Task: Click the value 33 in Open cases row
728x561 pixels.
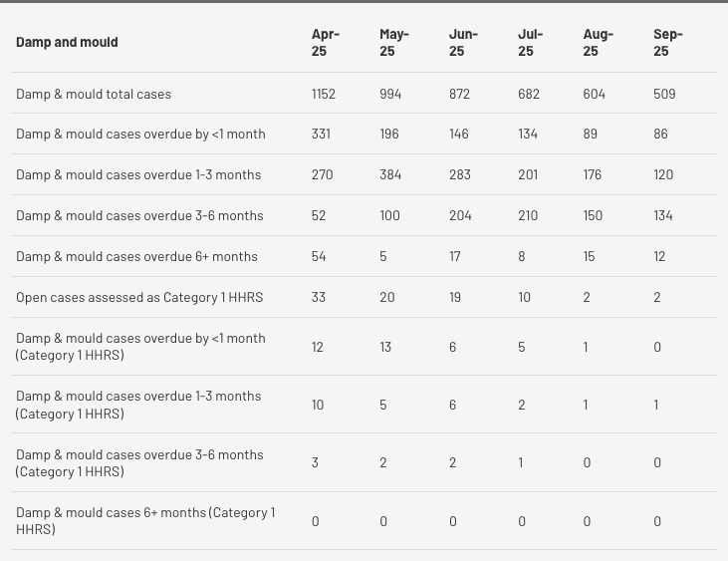Action: click(319, 297)
